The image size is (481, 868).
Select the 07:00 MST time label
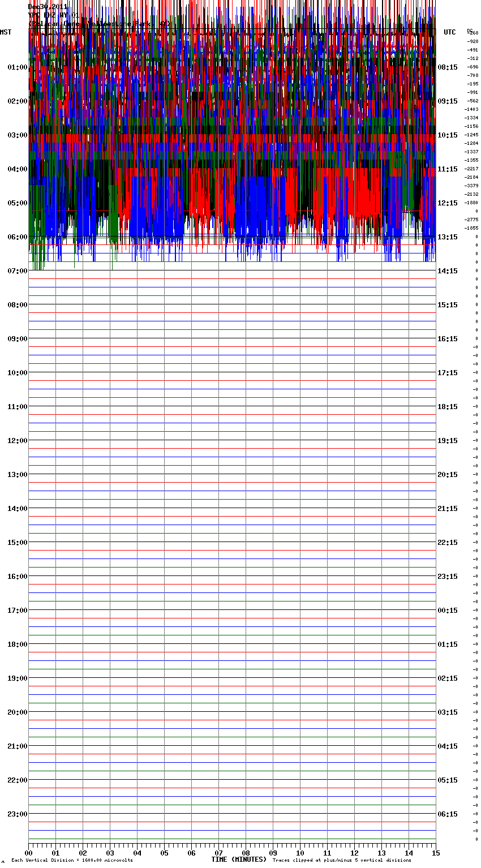17,271
